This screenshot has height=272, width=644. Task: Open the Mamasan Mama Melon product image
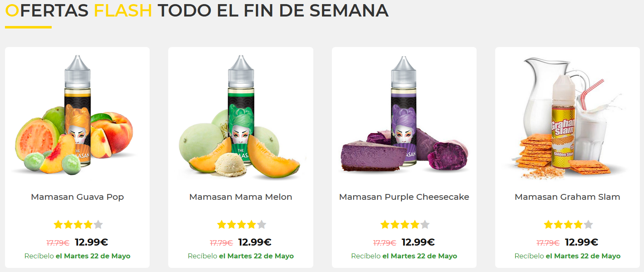241,116
